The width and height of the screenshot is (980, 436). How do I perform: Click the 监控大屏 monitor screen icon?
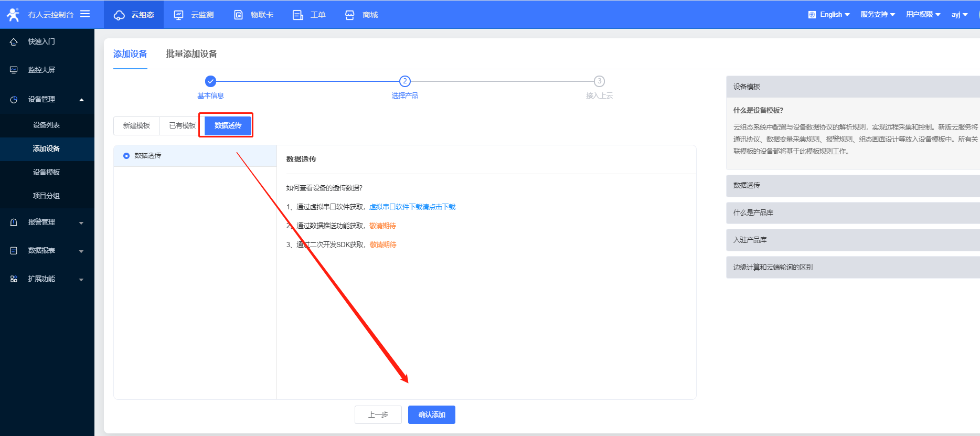click(14, 70)
